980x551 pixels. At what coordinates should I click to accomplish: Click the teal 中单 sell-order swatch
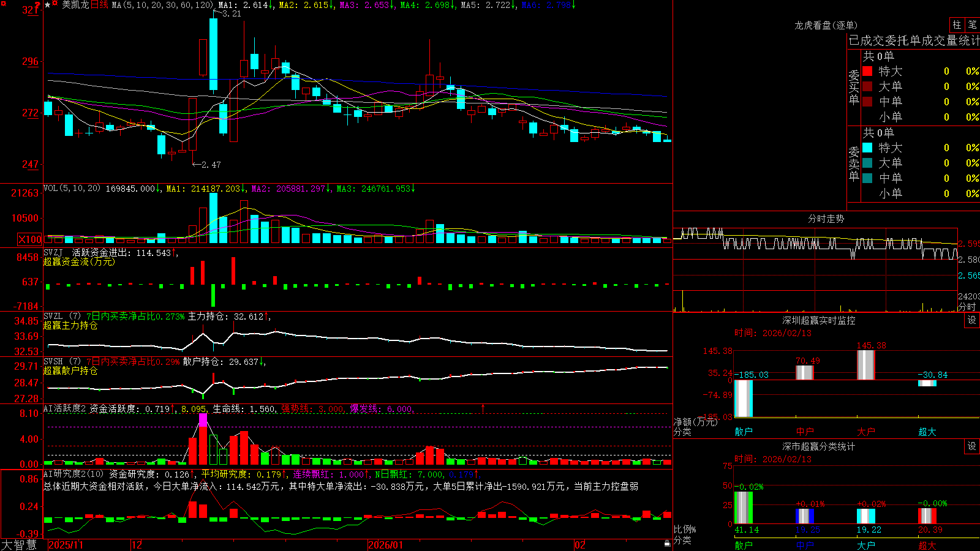[x=867, y=178]
